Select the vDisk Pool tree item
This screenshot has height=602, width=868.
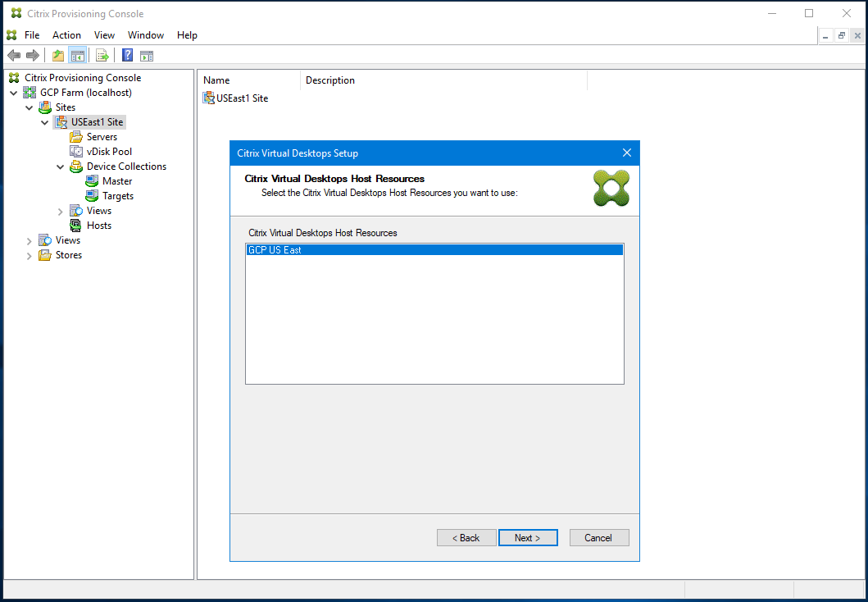109,151
